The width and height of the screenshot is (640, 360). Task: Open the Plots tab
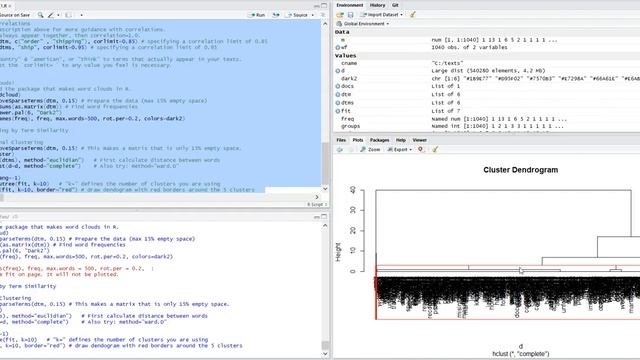(358, 140)
